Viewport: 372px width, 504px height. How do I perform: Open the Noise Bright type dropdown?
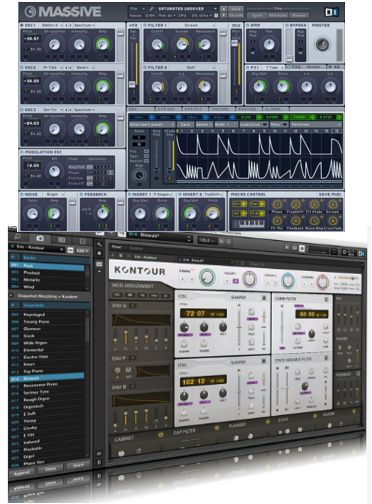pyautogui.click(x=55, y=194)
